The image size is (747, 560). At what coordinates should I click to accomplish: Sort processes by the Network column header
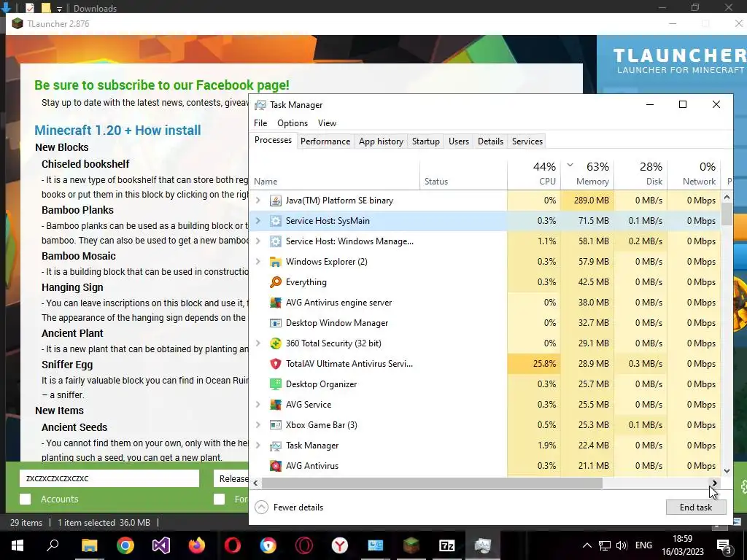pyautogui.click(x=694, y=174)
